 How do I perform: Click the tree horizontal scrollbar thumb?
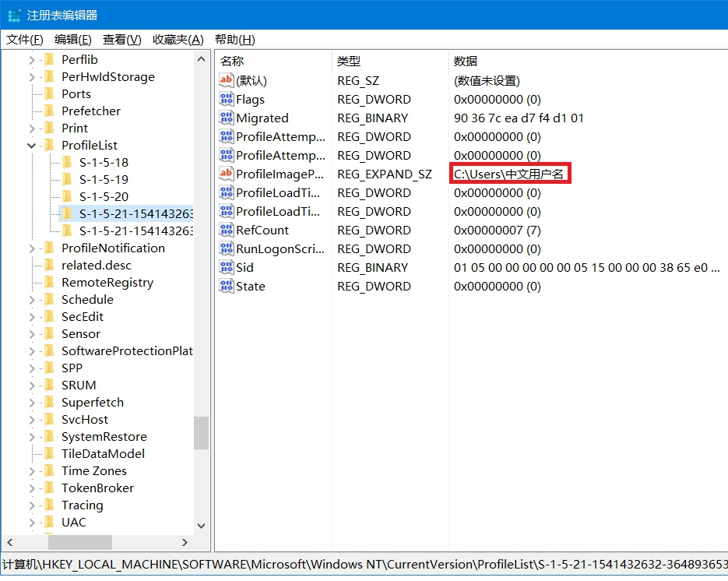[80, 542]
